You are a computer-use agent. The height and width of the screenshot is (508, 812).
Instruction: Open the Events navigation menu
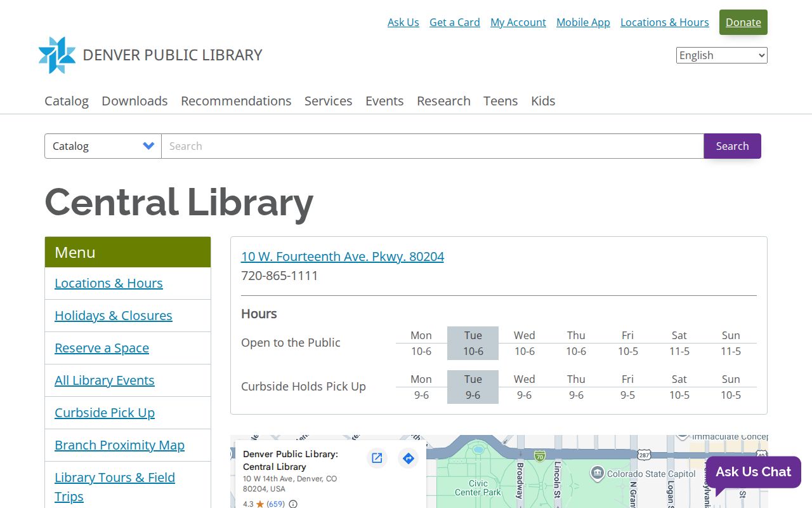384,101
